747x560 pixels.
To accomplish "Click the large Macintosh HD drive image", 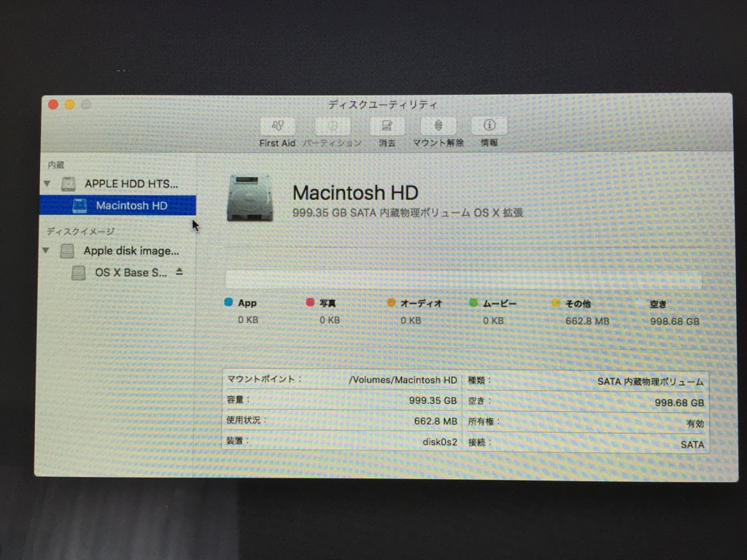I will 250,198.
